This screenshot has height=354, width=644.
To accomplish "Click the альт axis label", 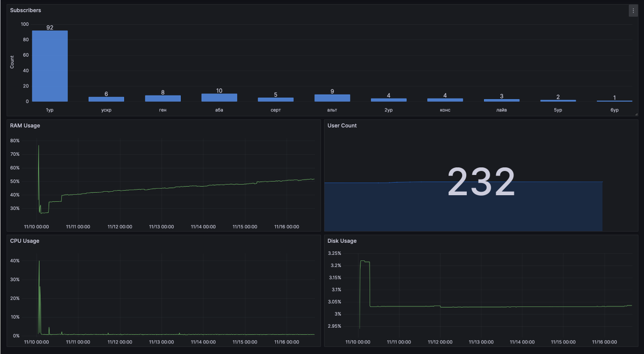I will (x=332, y=110).
